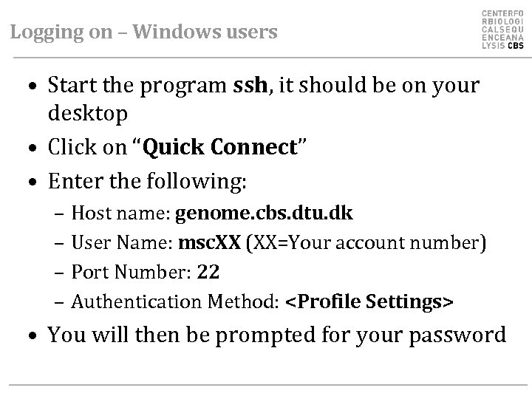Click the CBS logo in the corner

pos(502,30)
